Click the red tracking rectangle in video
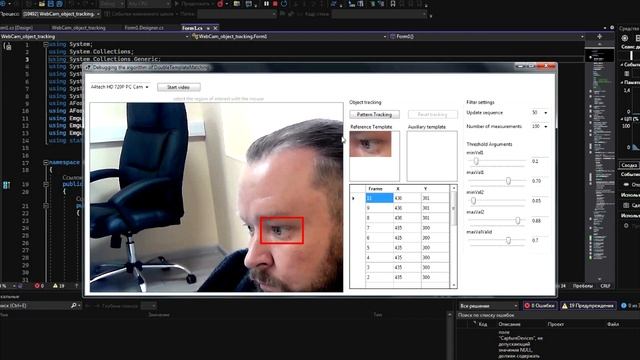The height and width of the screenshot is (360, 640). (282, 230)
